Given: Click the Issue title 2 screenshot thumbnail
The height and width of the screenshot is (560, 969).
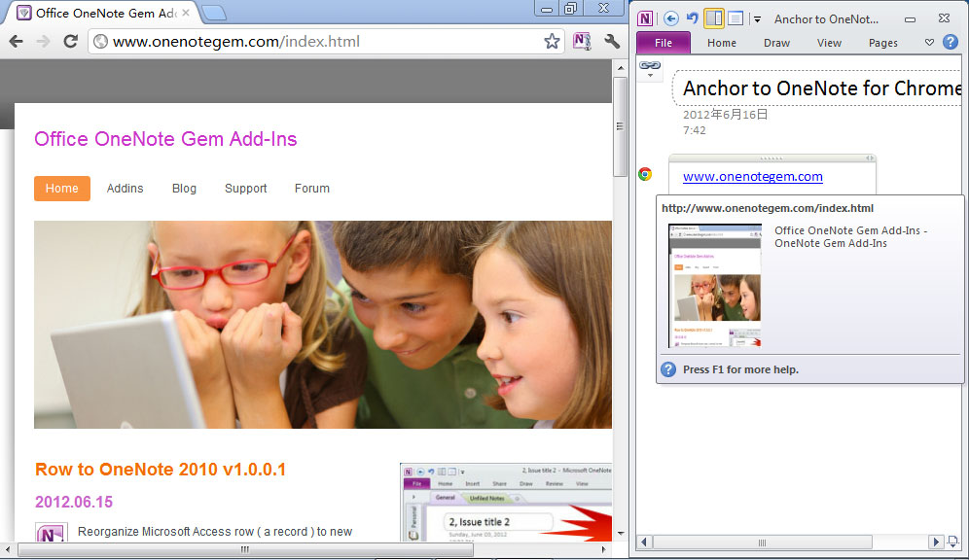Looking at the screenshot, I should tap(506, 502).
